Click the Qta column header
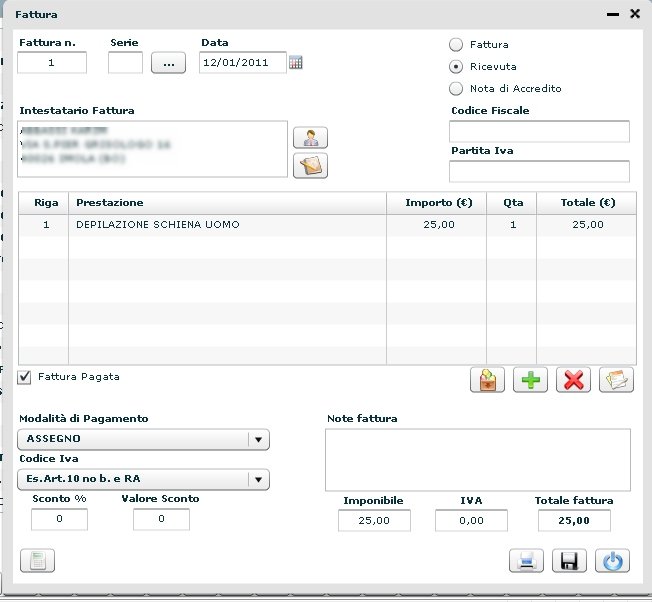The image size is (652, 602). pos(512,203)
